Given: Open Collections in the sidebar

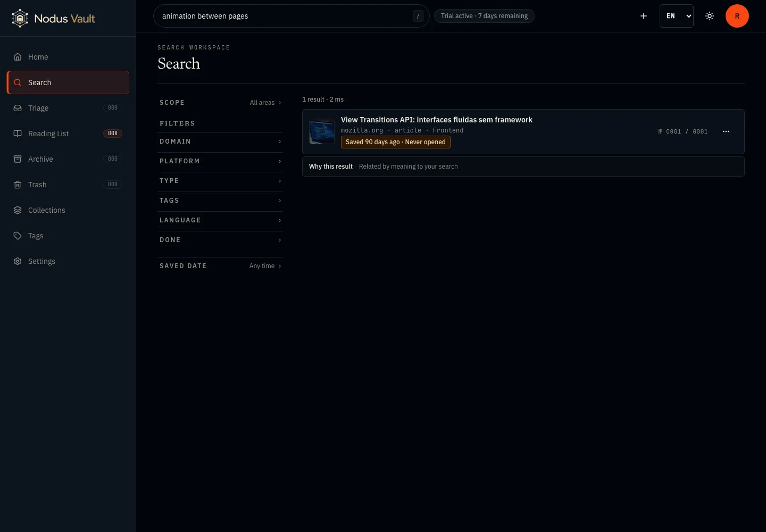Looking at the screenshot, I should pyautogui.click(x=68, y=210).
